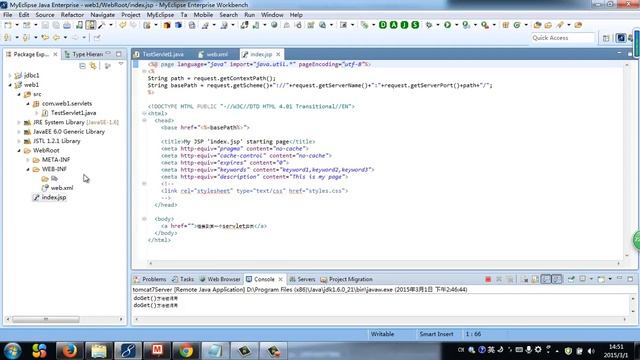640x360 pixels.
Task: Close the index.jsp editor tab
Action: pyautogui.click(x=278, y=54)
